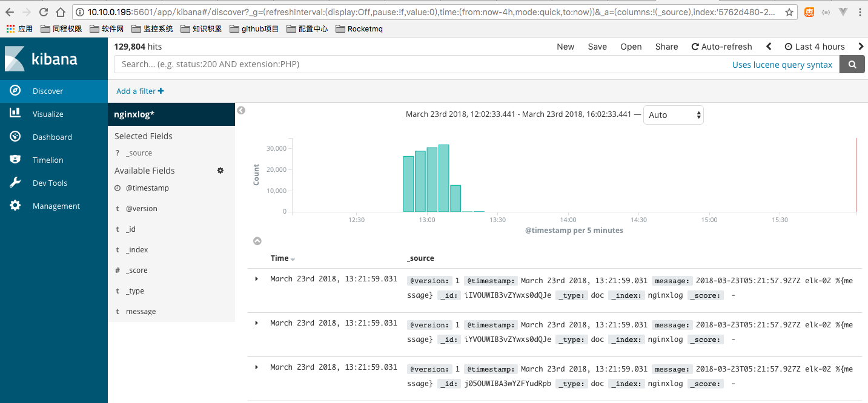Screen dimensions: 868x403
Task: Move time range forward arrow
Action: point(861,47)
